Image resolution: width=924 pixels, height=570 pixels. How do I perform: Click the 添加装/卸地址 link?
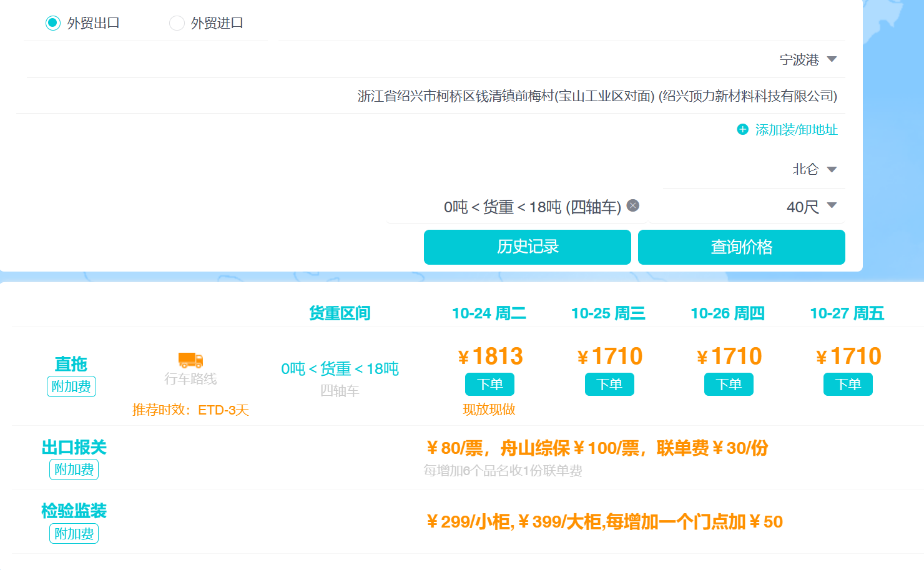(796, 130)
